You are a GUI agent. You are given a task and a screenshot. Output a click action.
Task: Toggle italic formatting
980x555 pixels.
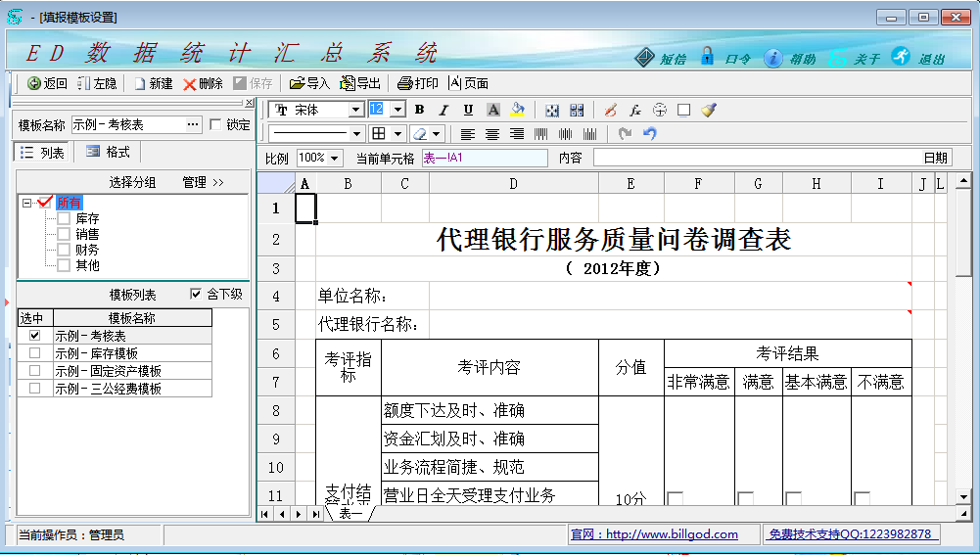coord(443,110)
